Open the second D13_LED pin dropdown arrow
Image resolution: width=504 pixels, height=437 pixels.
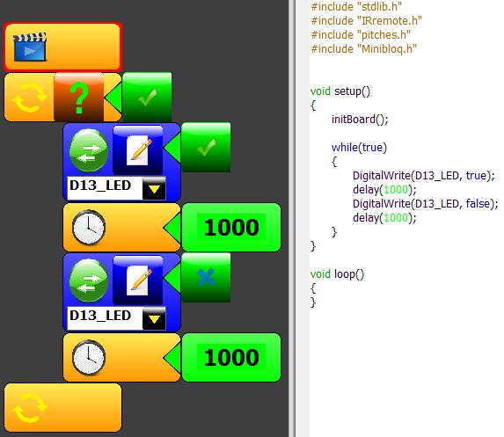click(x=154, y=319)
